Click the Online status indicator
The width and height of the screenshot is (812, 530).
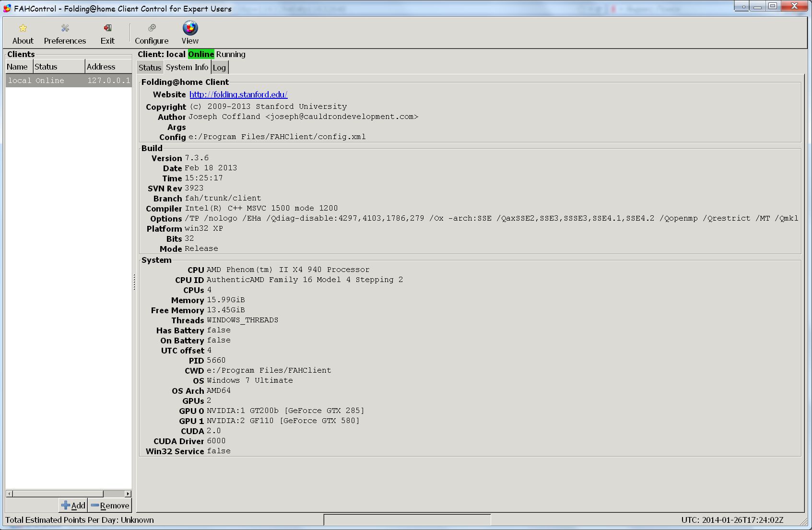coord(201,54)
